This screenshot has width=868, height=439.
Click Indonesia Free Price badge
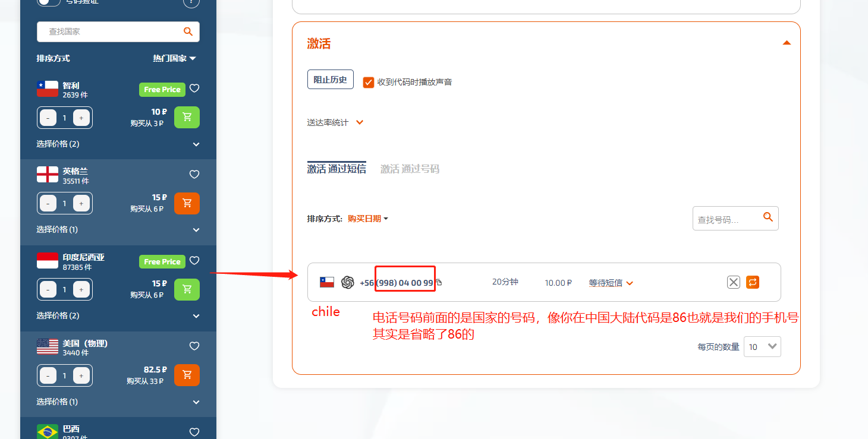click(162, 262)
